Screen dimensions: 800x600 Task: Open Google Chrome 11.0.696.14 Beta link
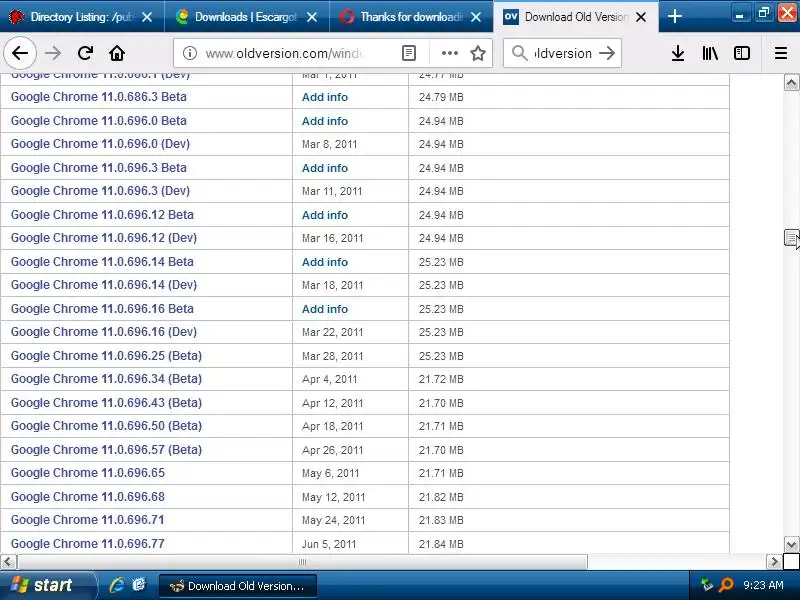102,262
